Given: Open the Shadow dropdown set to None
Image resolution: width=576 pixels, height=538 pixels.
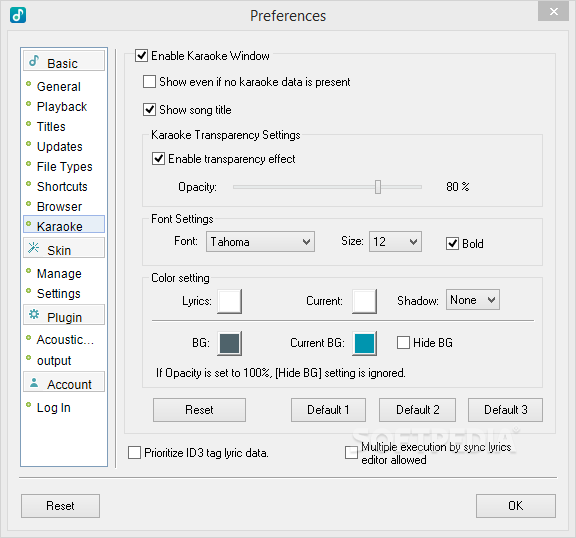Looking at the screenshot, I should [473, 300].
